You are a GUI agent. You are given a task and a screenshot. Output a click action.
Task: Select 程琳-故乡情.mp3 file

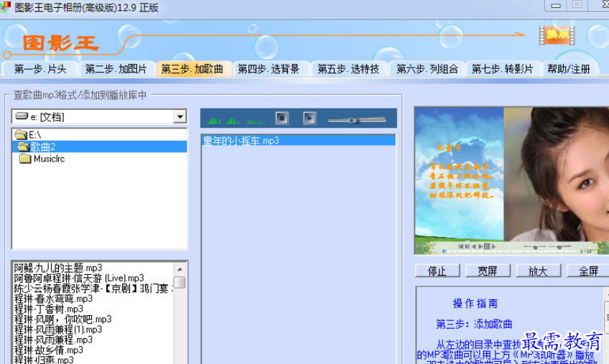point(49,350)
